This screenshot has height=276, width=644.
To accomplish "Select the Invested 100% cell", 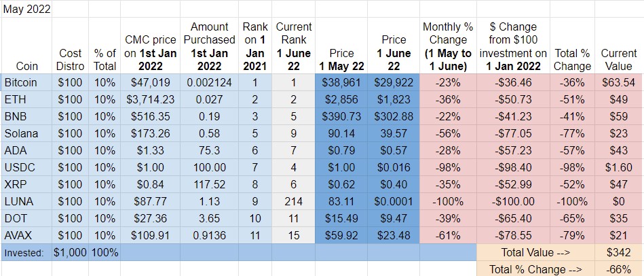I will click(105, 252).
